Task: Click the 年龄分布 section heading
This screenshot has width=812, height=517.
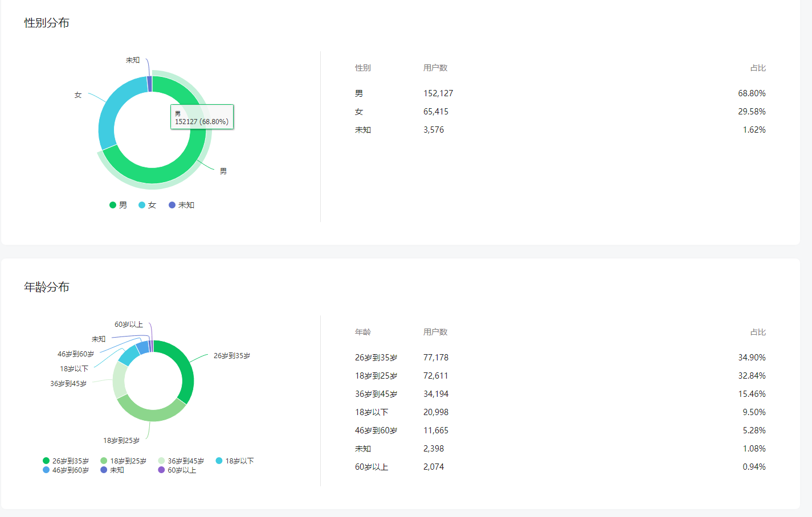Action: pos(47,287)
